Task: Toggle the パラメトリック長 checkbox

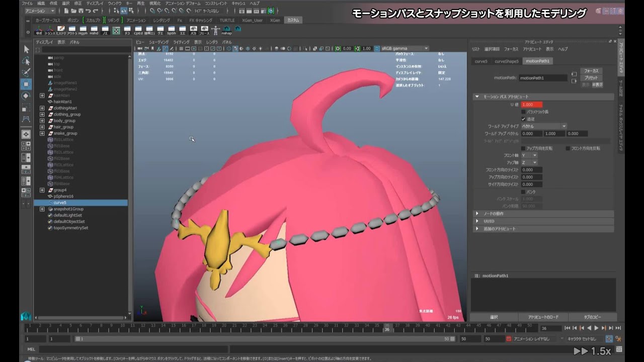Action: tap(523, 112)
